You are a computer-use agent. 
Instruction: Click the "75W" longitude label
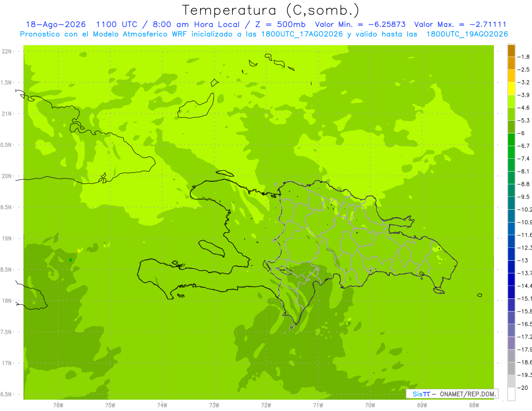[110, 405]
